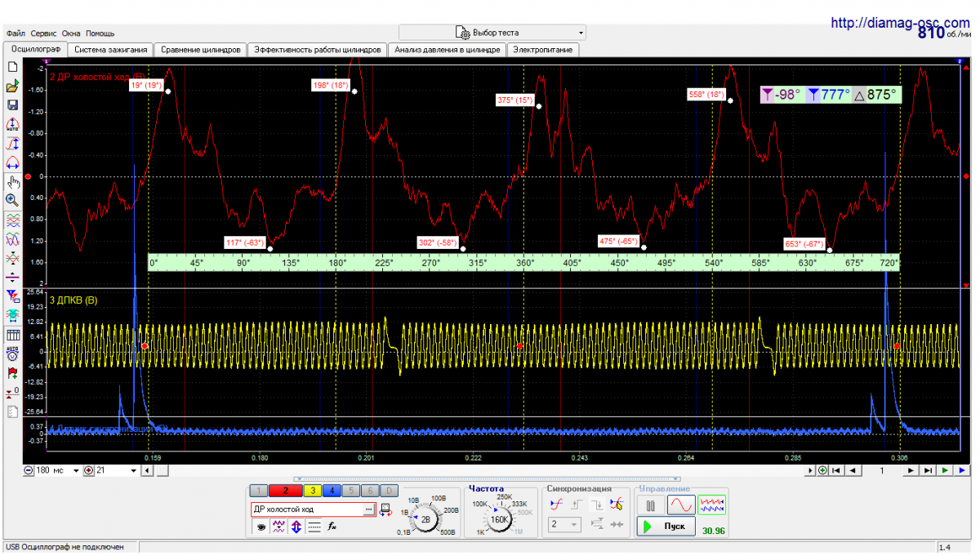Toggle channel 3 yellow button
The width and height of the screenshot is (980, 556).
pyautogui.click(x=312, y=491)
